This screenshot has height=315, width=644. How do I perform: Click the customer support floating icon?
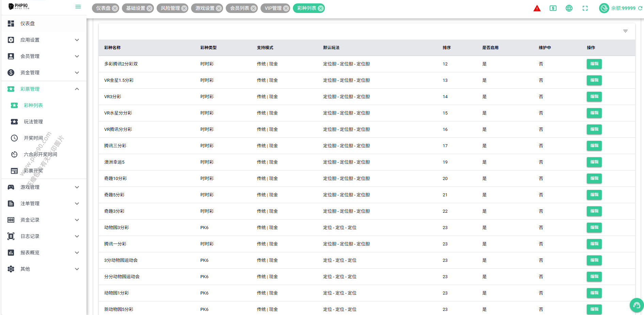click(x=637, y=305)
